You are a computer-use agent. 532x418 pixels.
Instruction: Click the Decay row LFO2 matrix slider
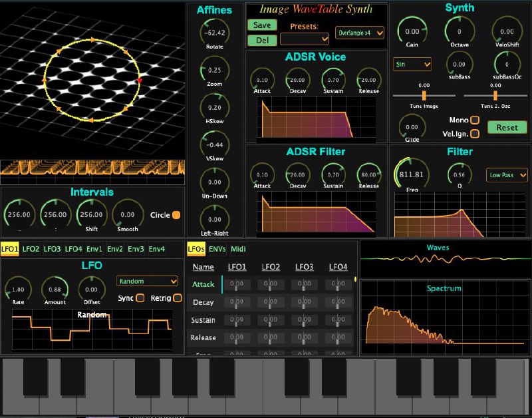[x=271, y=302]
